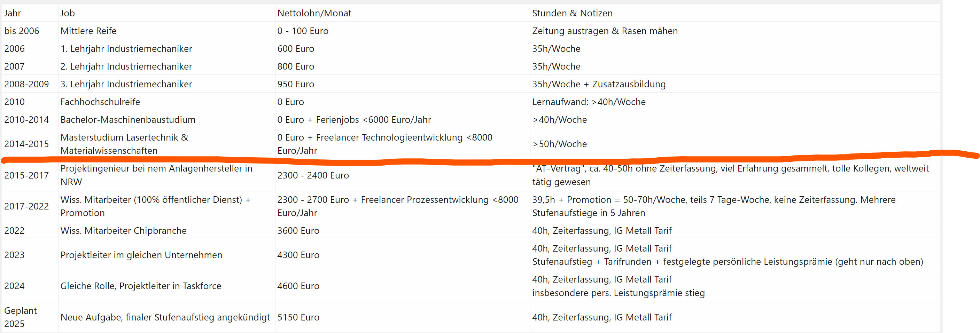Click the "2014-2015" year cell

pos(26,144)
